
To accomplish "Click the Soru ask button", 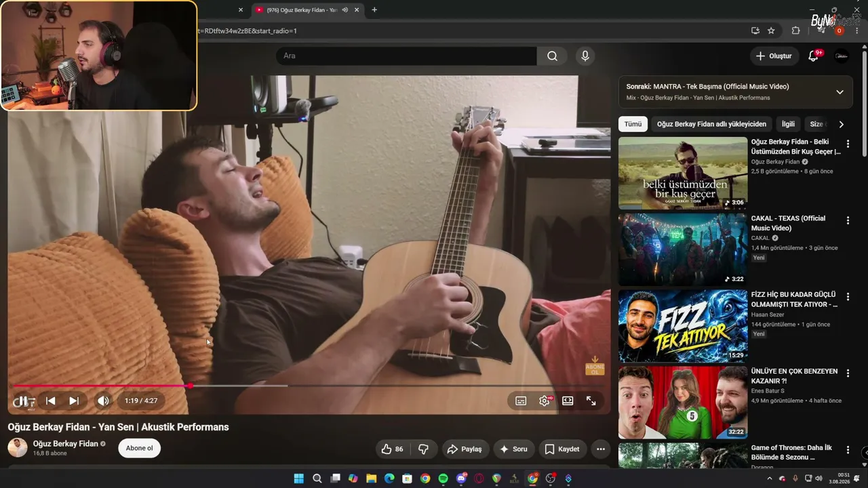I will pyautogui.click(x=513, y=449).
